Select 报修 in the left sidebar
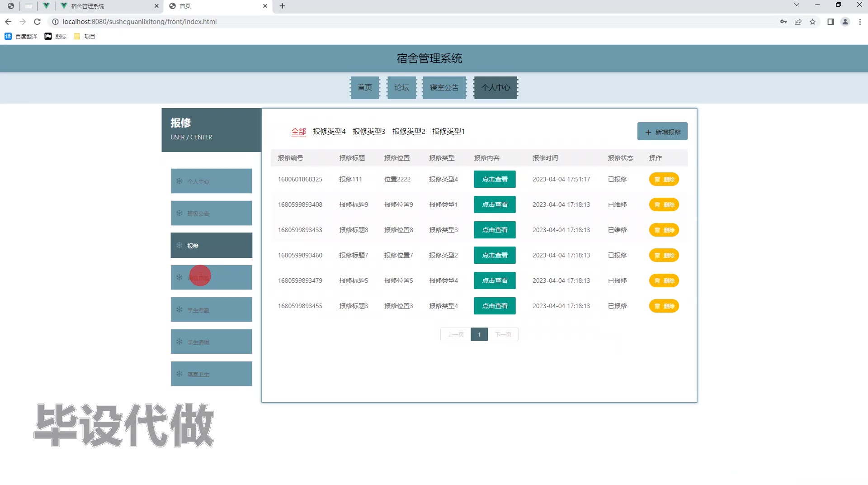Viewport: 868px width, 485px height. click(x=211, y=245)
